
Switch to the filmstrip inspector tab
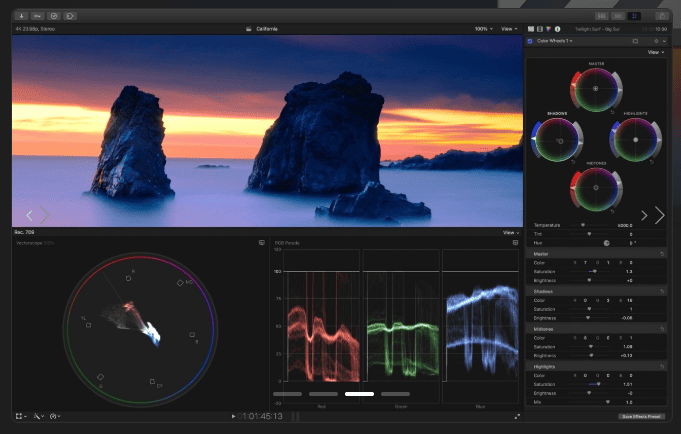[x=540, y=29]
